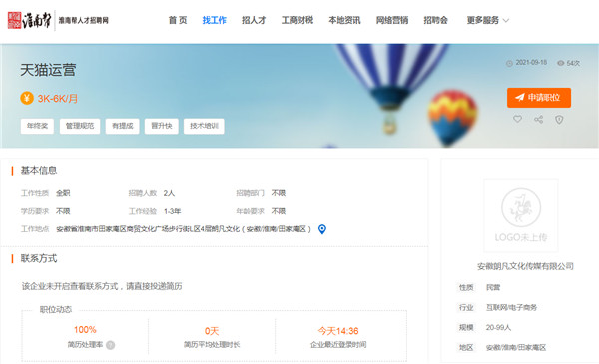Click the question mark beside 简历处理率

pos(110,345)
